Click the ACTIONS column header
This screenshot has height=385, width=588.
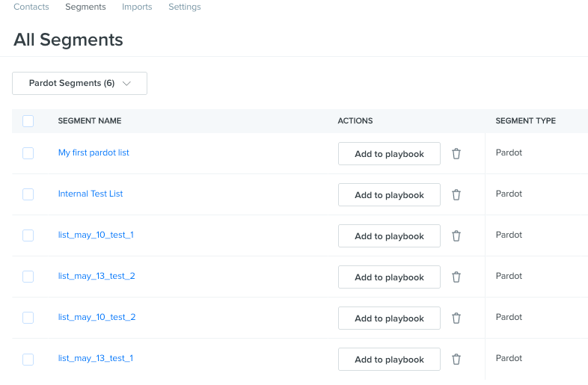click(x=355, y=120)
